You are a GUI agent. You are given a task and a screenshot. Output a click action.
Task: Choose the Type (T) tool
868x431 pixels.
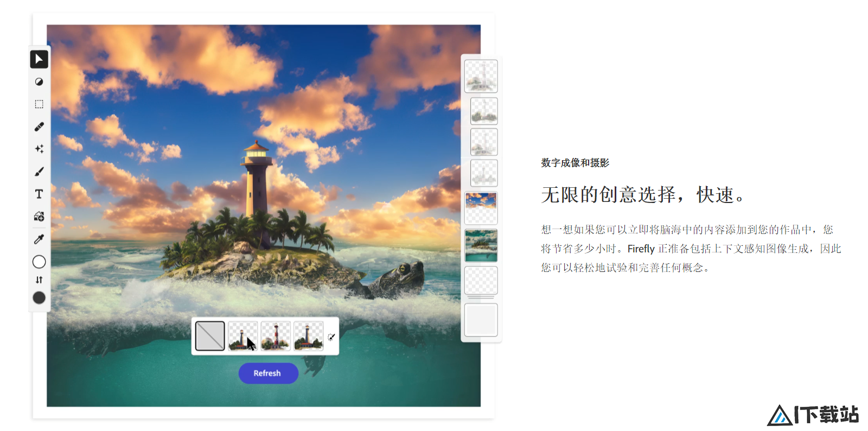click(x=39, y=194)
